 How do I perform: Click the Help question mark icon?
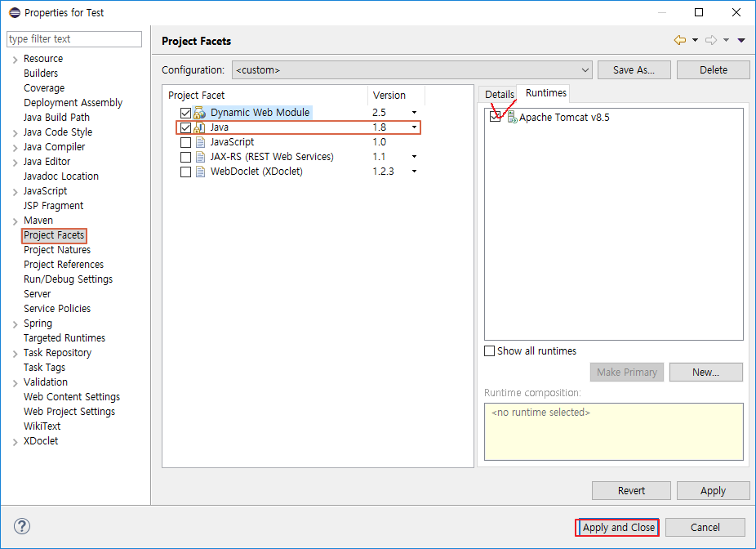click(x=22, y=526)
